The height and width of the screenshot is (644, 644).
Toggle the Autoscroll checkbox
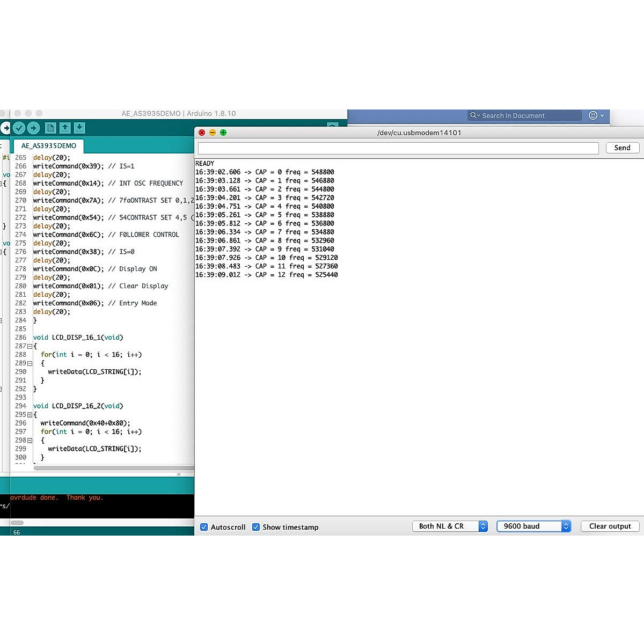[x=204, y=527]
